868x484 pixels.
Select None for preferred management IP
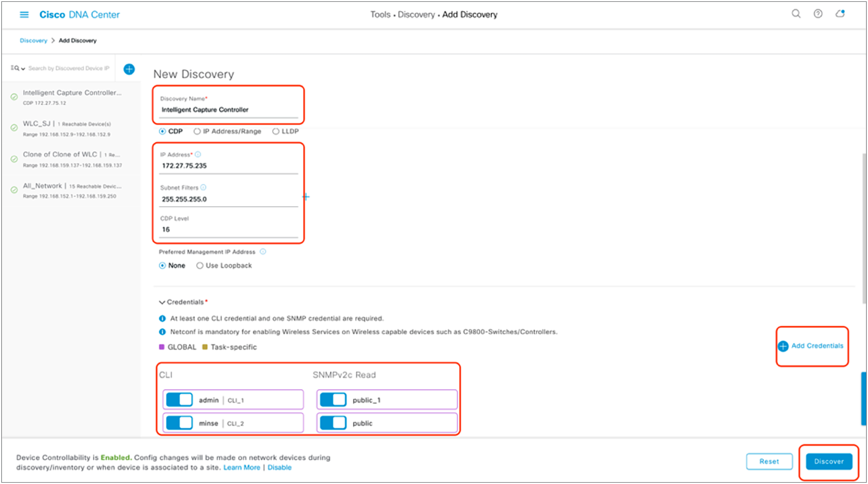coord(162,265)
